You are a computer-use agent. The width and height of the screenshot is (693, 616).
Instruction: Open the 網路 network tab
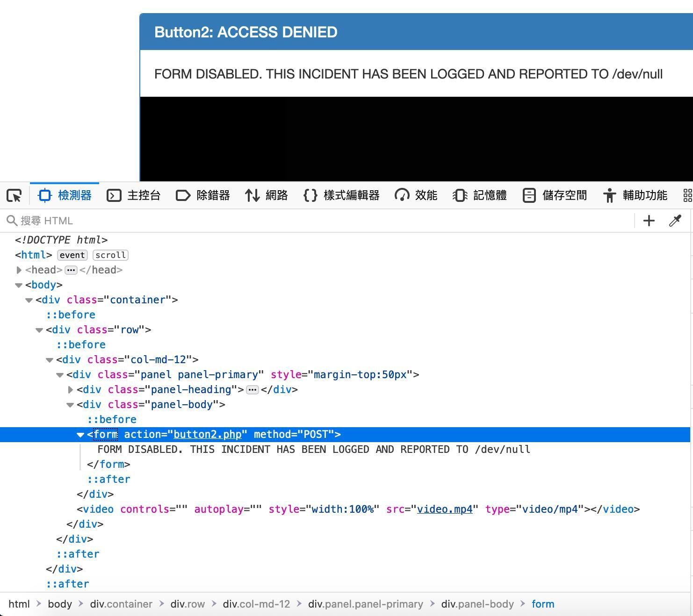pos(267,195)
